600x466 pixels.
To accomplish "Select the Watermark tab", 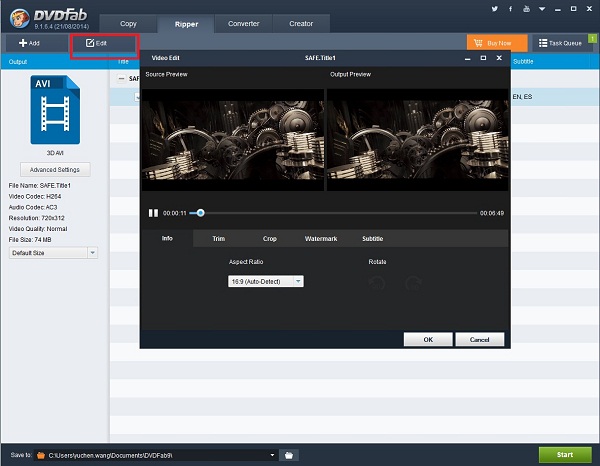I will (321, 239).
